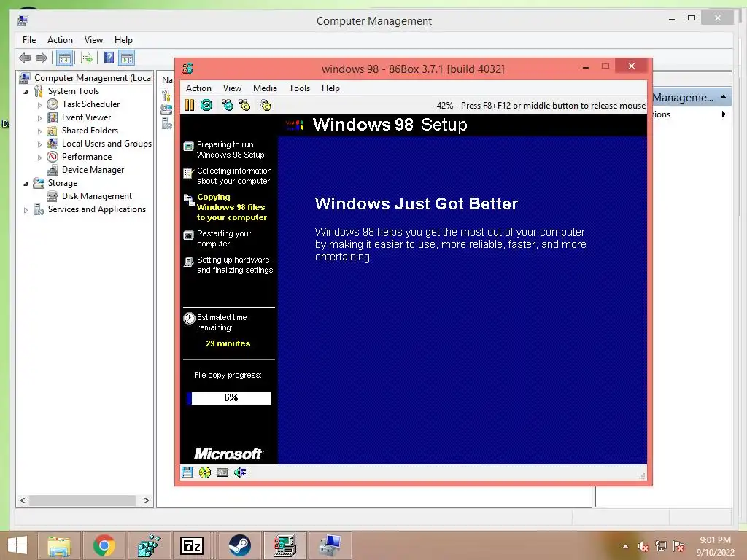The image size is (747, 560).
Task: Click the CD-ROM status bar icon
Action: click(205, 472)
